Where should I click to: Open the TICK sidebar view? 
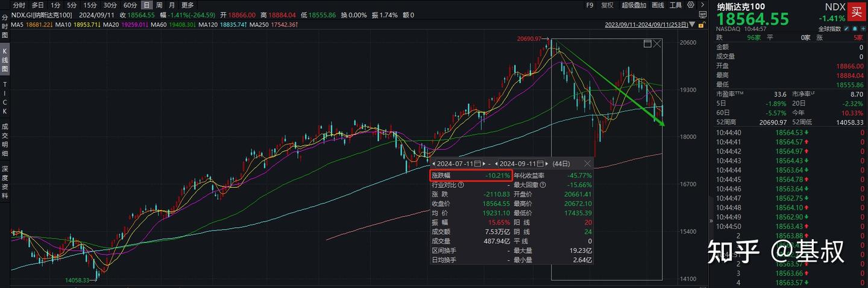pyautogui.click(x=5, y=99)
